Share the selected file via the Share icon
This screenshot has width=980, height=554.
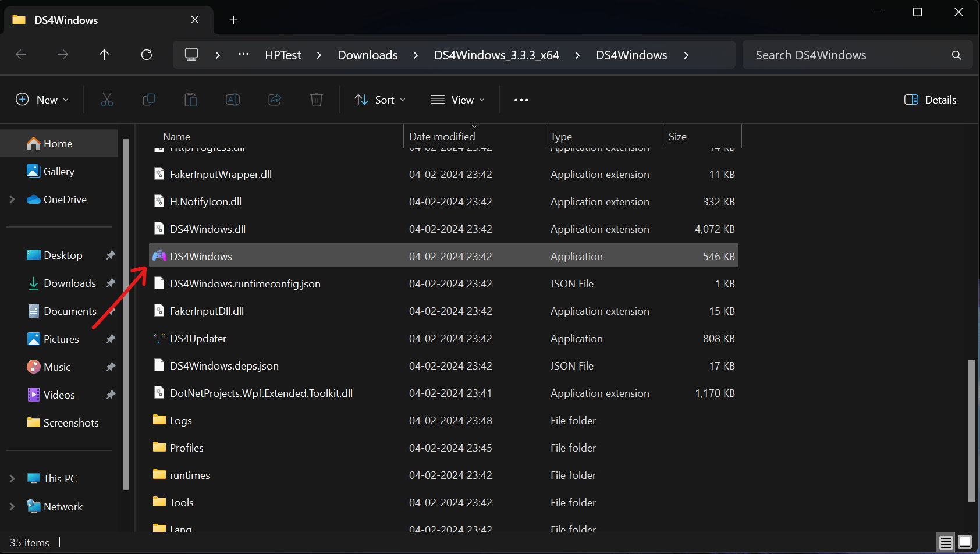coord(275,100)
